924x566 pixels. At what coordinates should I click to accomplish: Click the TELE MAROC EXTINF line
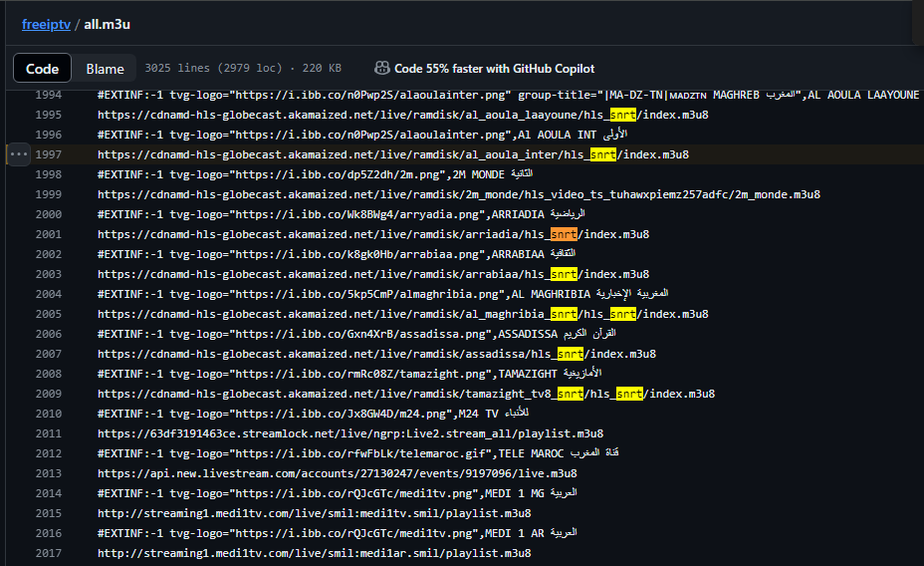pos(358,453)
